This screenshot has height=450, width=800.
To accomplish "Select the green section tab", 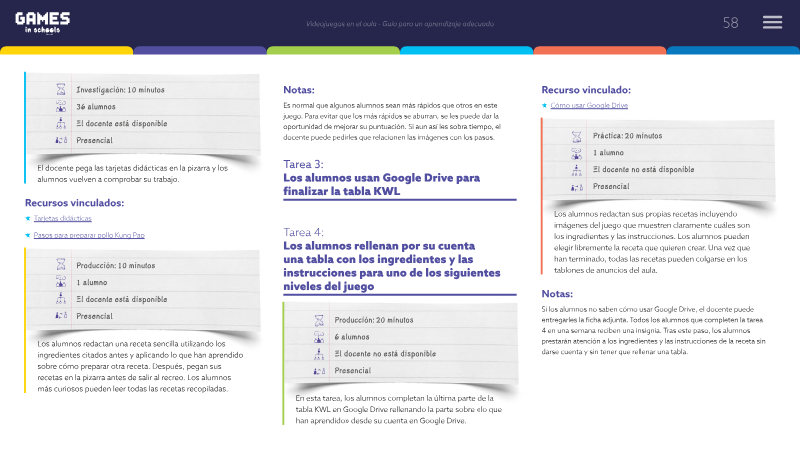I will click(x=333, y=51).
